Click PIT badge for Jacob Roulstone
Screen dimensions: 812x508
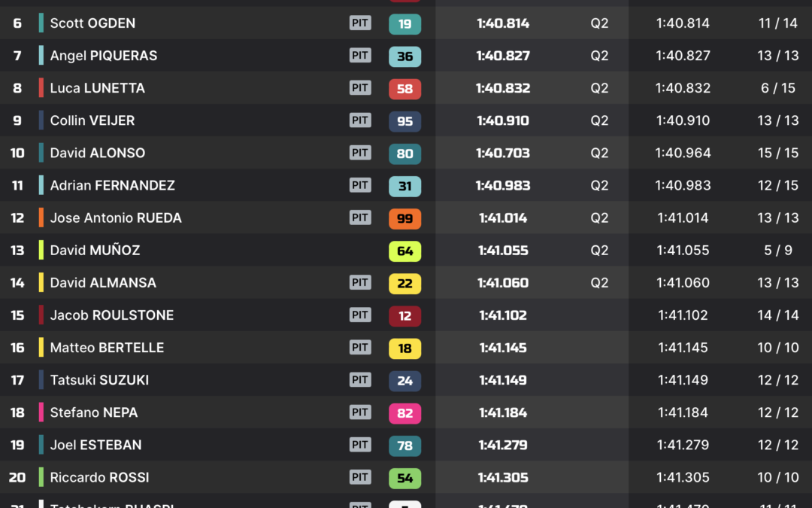click(360, 315)
